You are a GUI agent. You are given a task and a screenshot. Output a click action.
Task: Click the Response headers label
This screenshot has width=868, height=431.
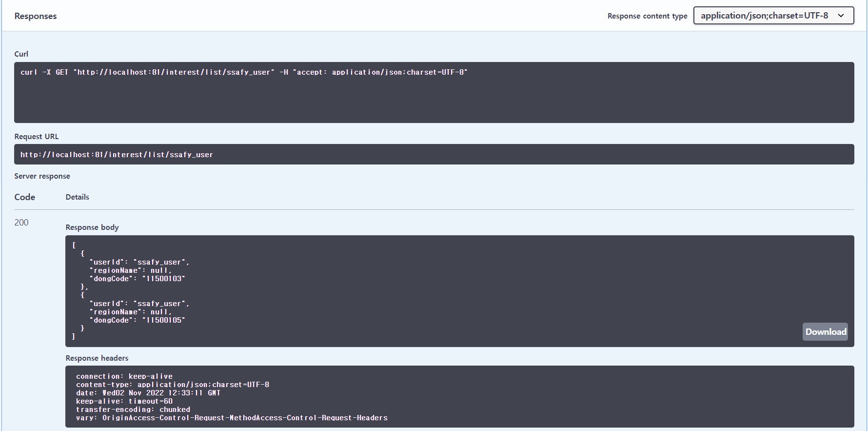97,358
